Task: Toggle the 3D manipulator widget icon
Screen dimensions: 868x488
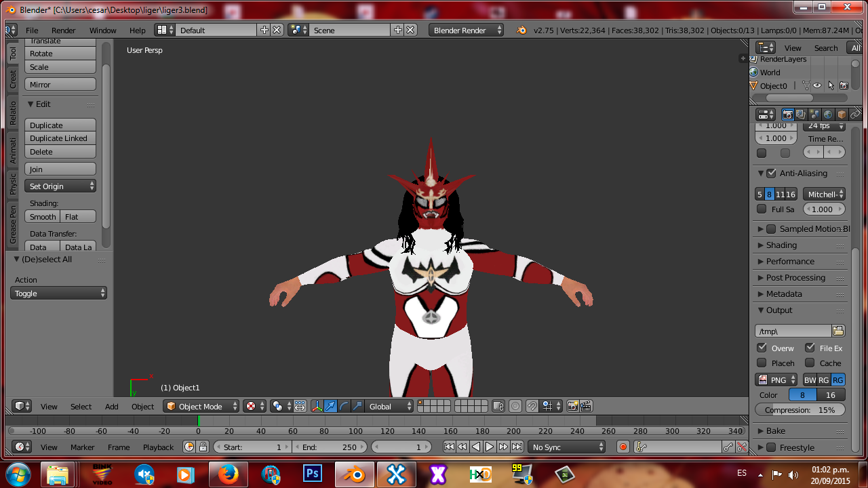Action: click(317, 406)
